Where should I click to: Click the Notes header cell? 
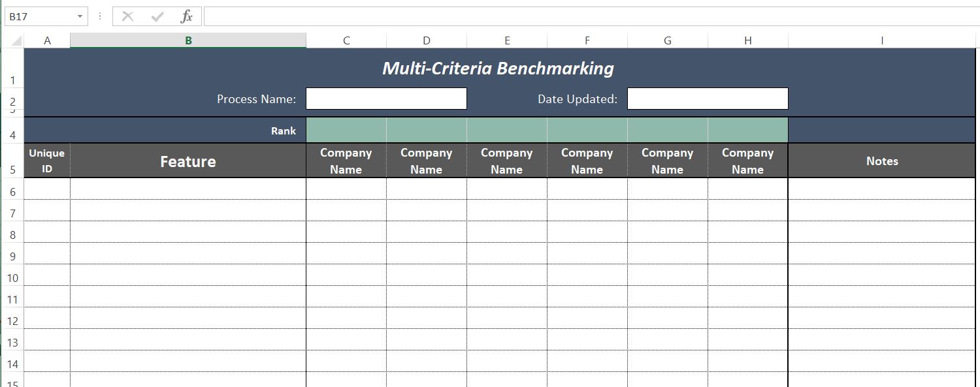tap(882, 161)
